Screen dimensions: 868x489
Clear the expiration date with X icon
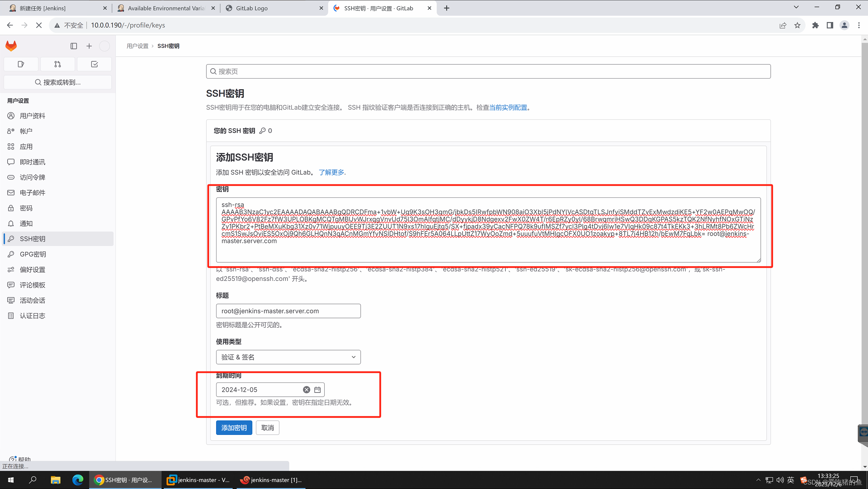306,390
